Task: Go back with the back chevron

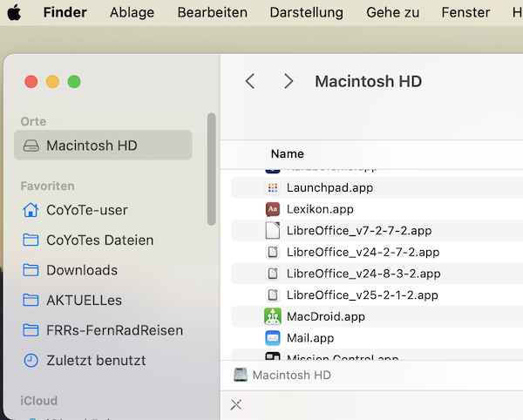Action: point(250,81)
